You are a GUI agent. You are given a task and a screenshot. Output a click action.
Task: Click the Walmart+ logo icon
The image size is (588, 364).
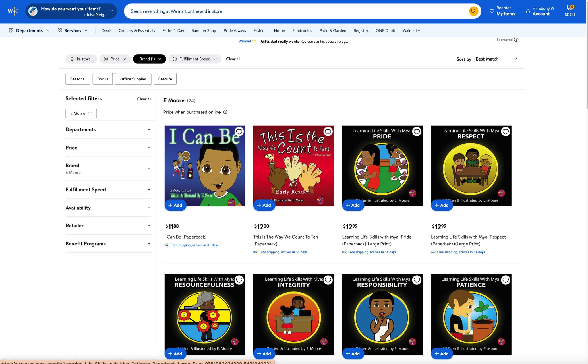[13, 11]
